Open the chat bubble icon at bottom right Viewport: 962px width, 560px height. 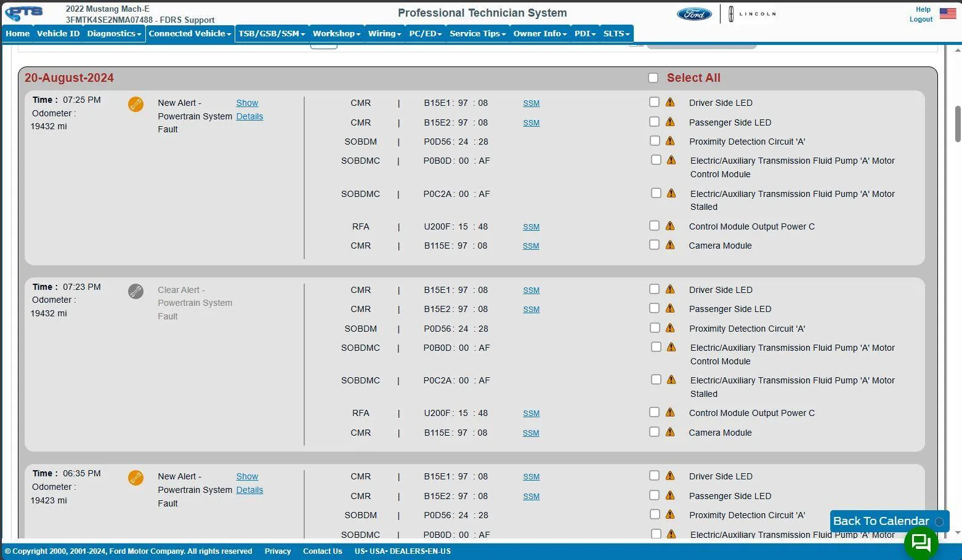coord(921,542)
